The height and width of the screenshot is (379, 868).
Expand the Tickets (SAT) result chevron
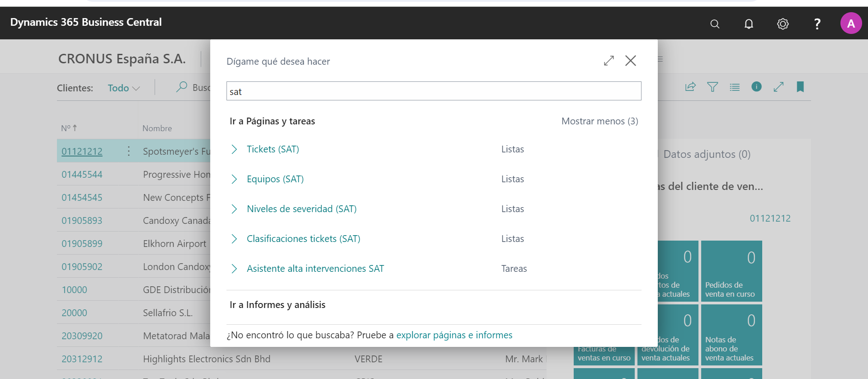(234, 149)
